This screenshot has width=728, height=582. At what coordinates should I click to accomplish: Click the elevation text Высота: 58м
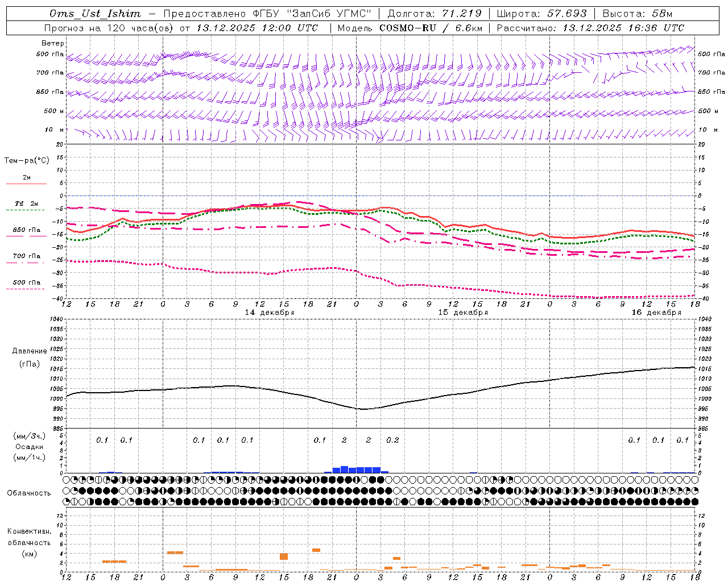[x=637, y=14]
